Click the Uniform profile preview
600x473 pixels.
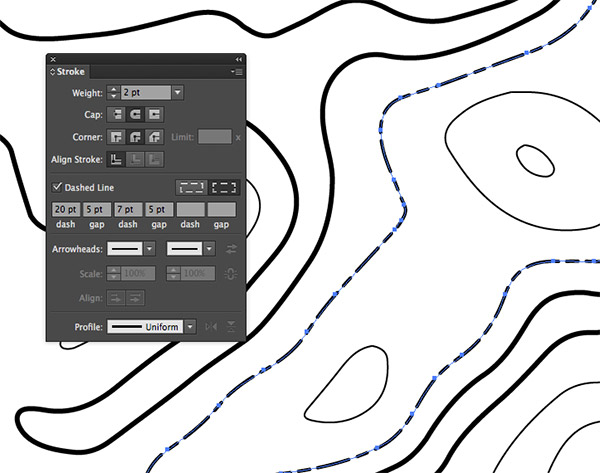pos(145,327)
